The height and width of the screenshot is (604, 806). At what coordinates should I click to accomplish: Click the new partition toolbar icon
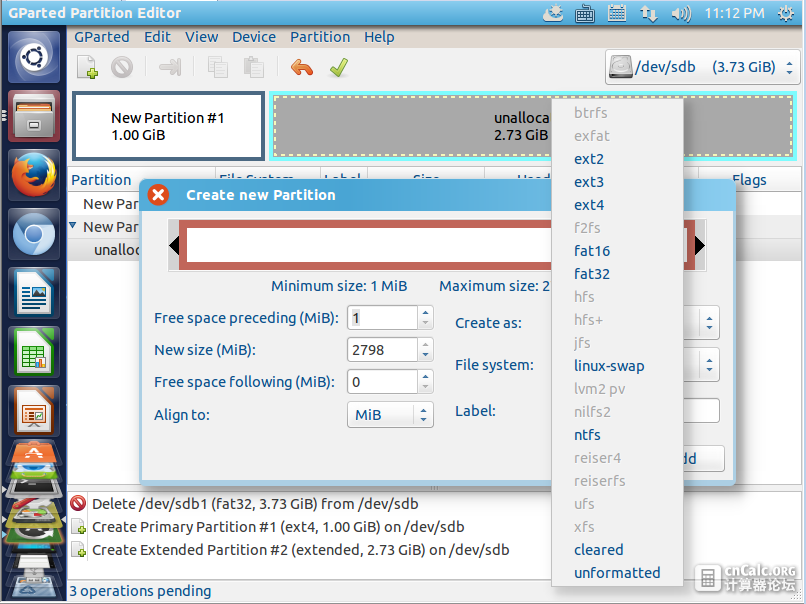[87, 67]
